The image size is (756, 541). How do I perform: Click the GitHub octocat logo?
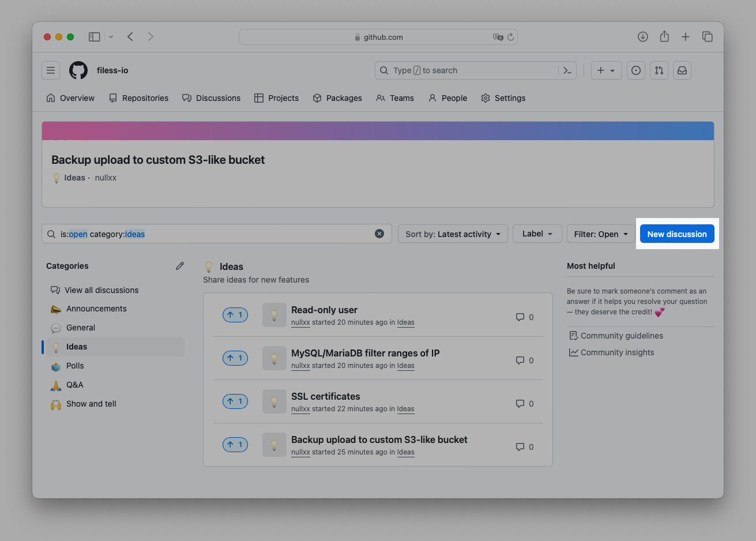pos(78,70)
